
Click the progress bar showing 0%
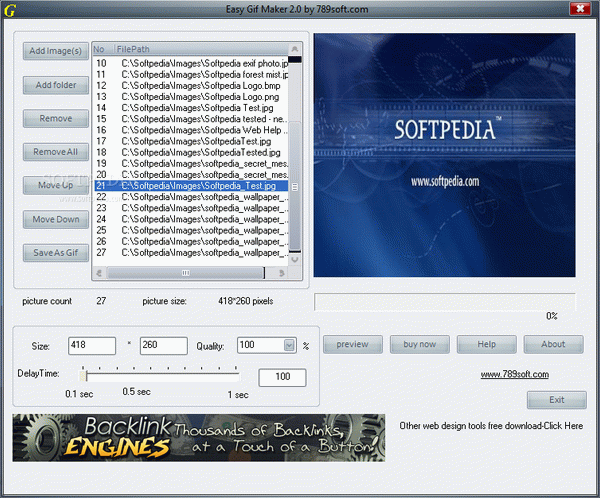point(445,302)
